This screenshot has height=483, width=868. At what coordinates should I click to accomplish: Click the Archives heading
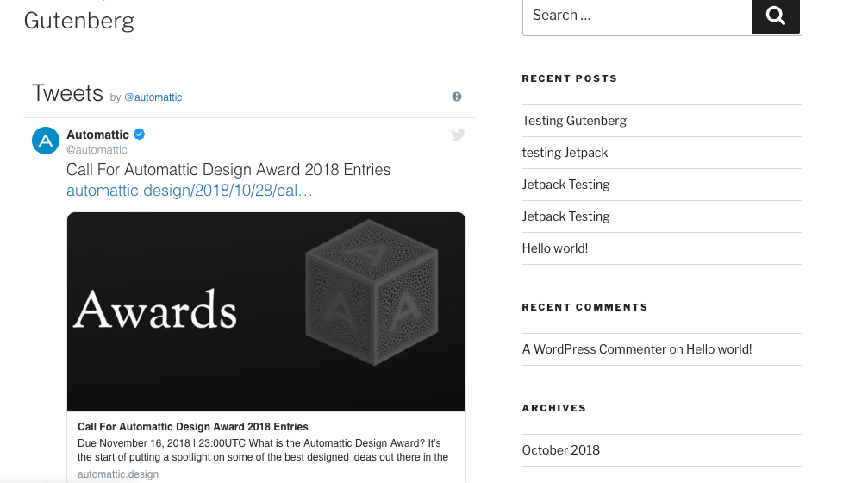[x=553, y=408]
